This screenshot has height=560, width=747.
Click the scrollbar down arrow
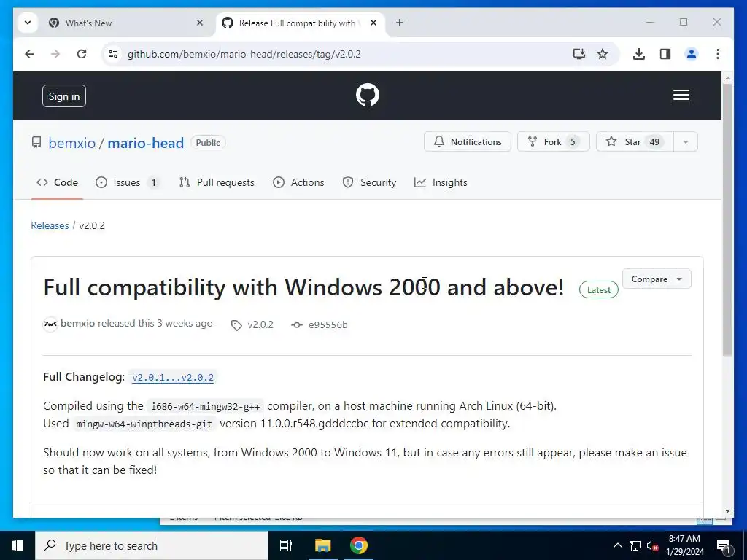click(727, 511)
